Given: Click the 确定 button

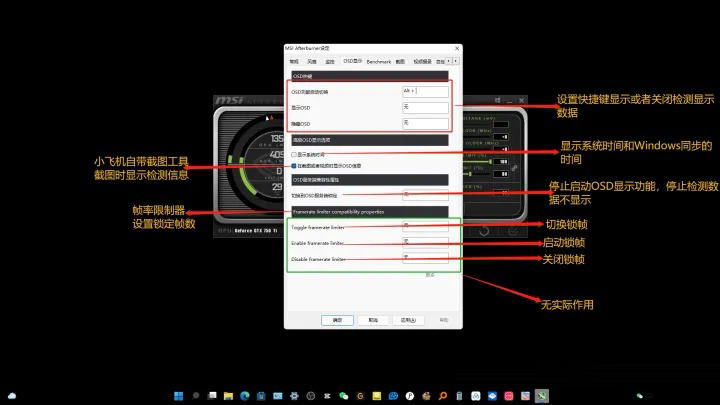Looking at the screenshot, I should pyautogui.click(x=337, y=320).
